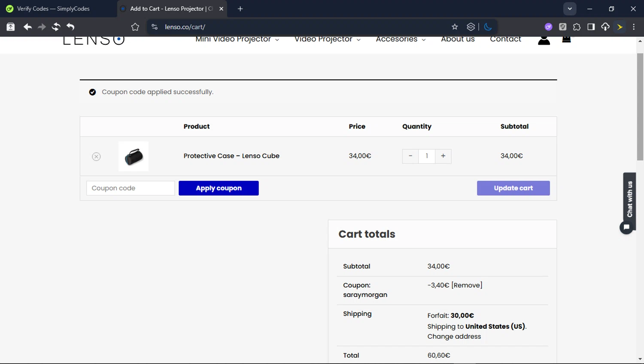Remove Protective Case from the cart
Viewport: 644px width, 364px height.
96,156
